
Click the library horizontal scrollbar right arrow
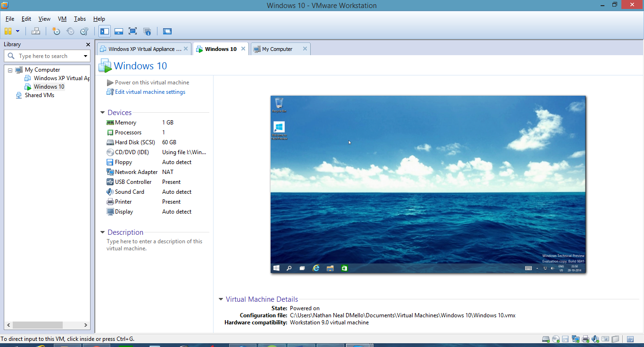[x=86, y=325]
